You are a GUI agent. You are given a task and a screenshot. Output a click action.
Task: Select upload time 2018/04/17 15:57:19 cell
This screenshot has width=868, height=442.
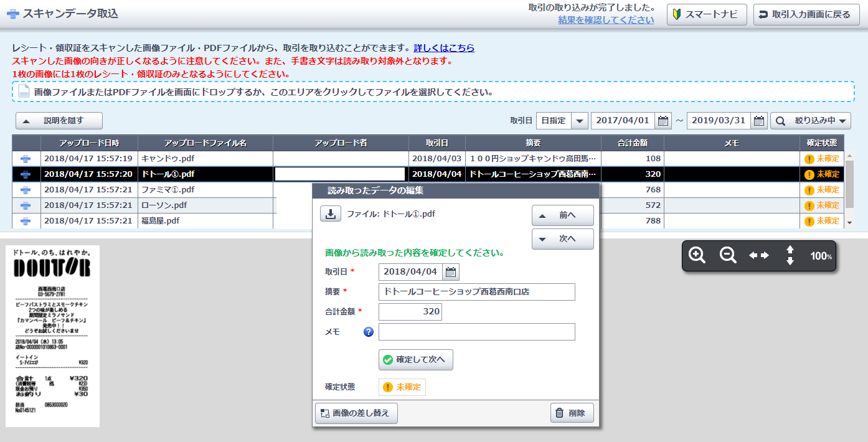tap(89, 159)
